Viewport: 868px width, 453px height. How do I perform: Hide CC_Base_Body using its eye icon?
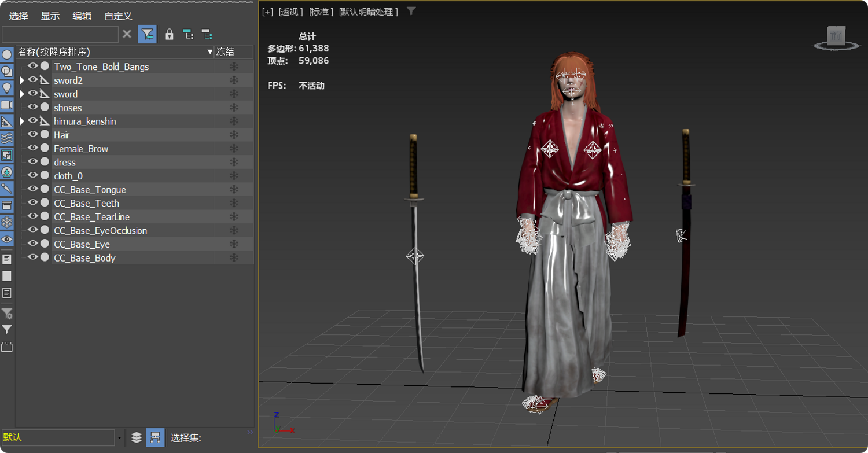click(33, 257)
